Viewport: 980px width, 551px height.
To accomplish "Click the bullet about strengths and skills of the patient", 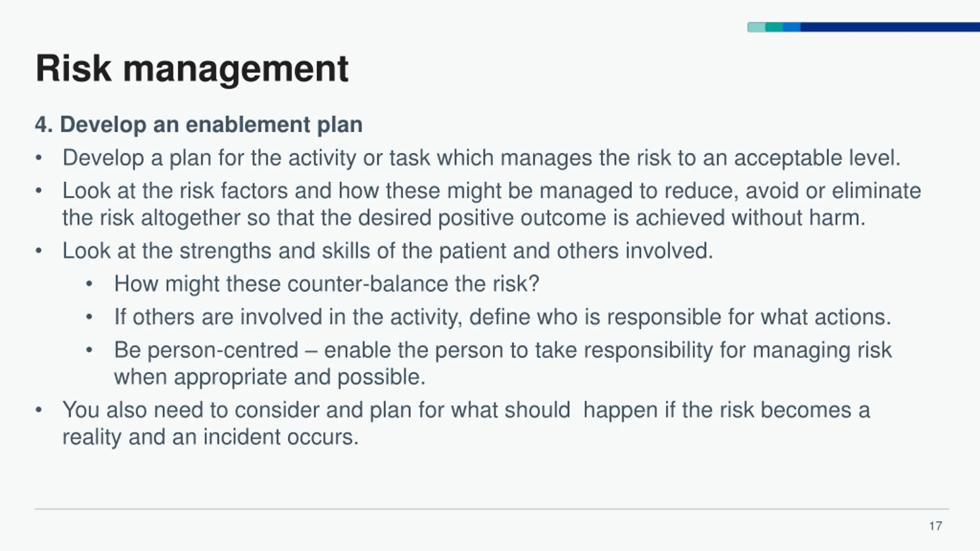I will point(388,251).
